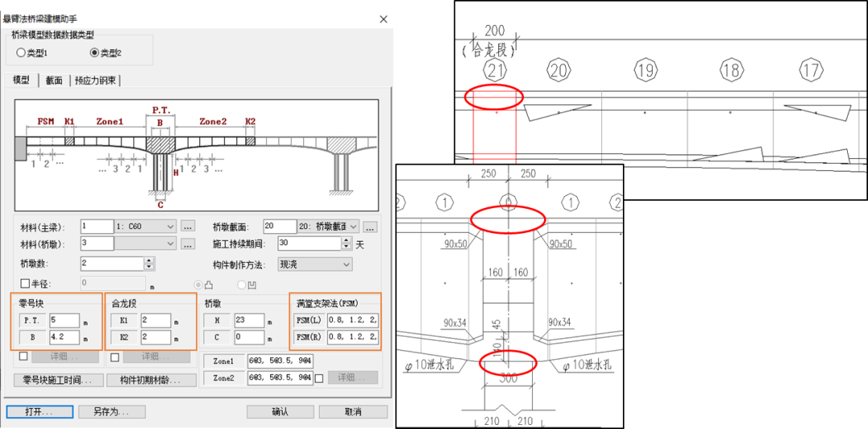The image size is (868, 429).
Task: Click the C button in 桥墩 group
Action: (x=217, y=337)
